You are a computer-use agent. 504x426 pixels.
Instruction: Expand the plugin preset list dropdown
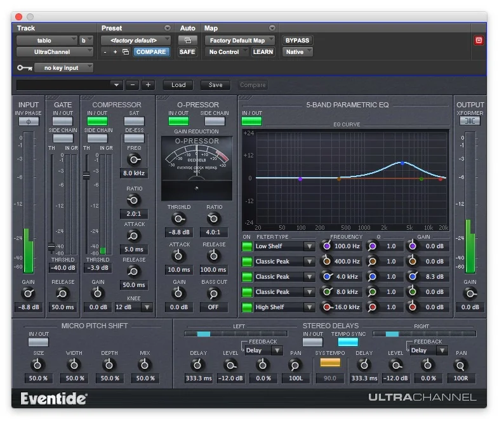(x=116, y=85)
